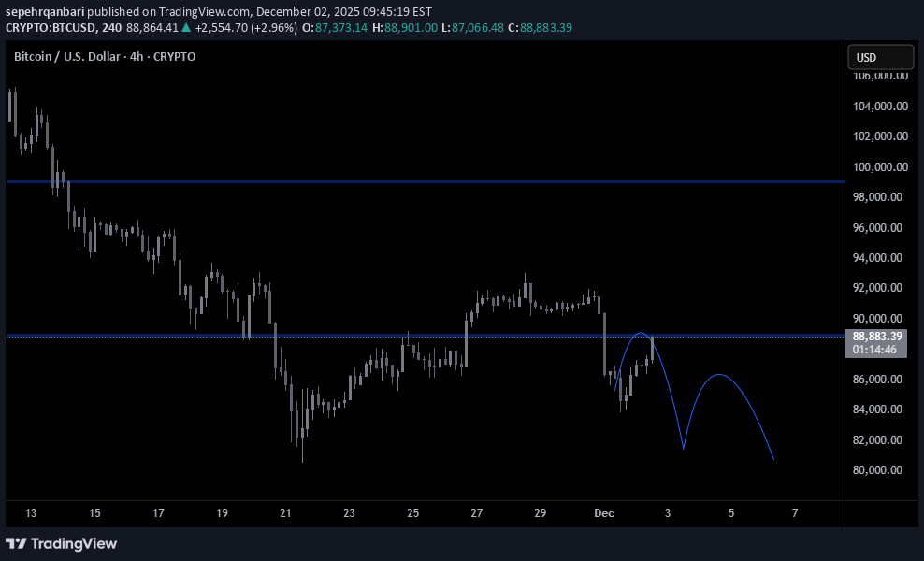The width and height of the screenshot is (924, 561).
Task: Click date 21 on the time axis
Action: pyautogui.click(x=286, y=512)
